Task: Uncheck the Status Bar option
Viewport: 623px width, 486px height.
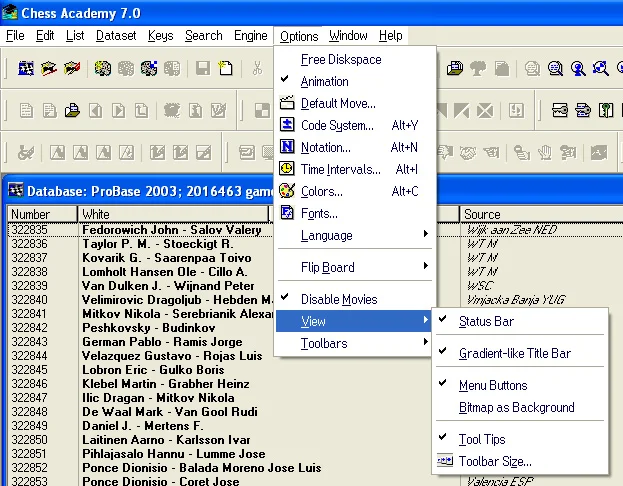Action: tap(520, 321)
